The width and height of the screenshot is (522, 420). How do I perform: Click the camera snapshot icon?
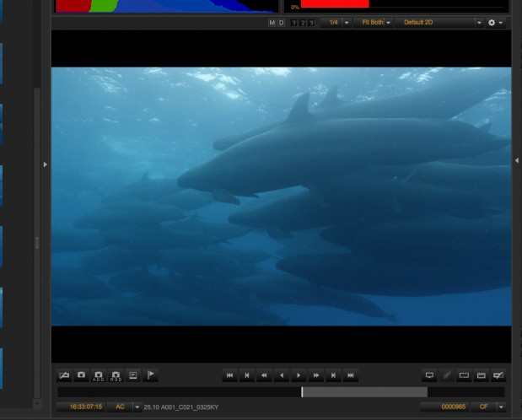click(x=82, y=375)
